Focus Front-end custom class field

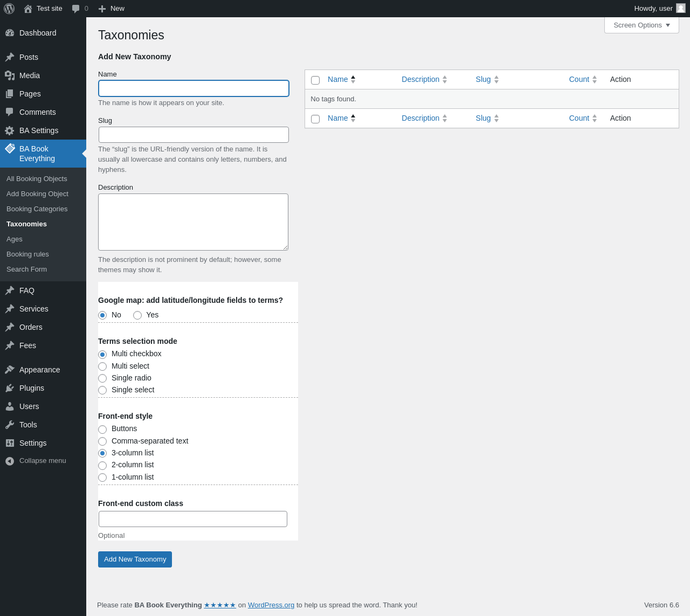pyautogui.click(x=193, y=519)
